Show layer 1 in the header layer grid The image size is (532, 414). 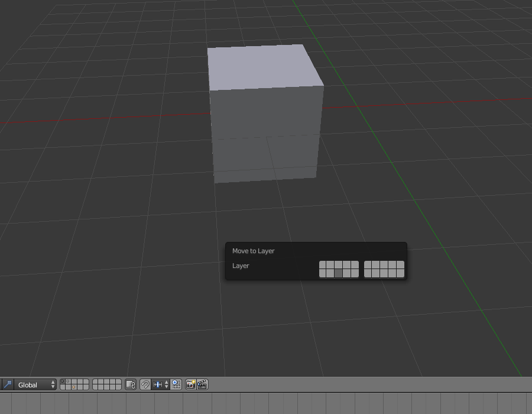[x=63, y=381]
